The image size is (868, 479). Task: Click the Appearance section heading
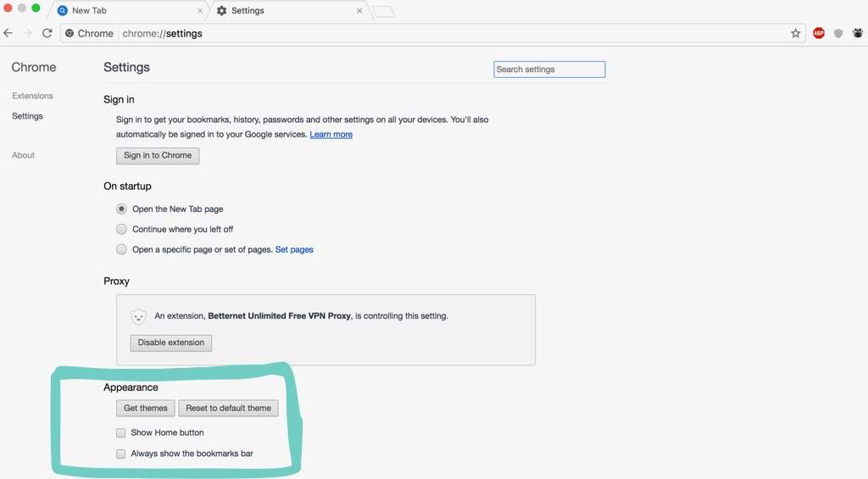[x=131, y=387]
